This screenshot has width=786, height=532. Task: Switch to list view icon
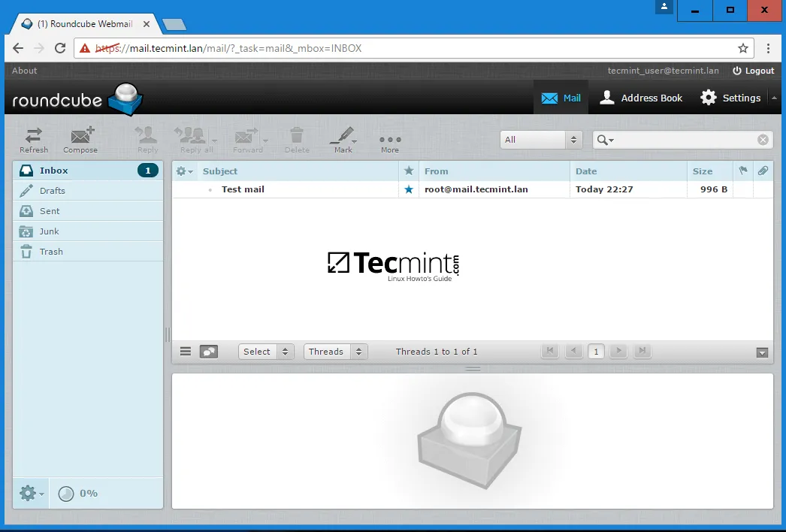pos(186,352)
